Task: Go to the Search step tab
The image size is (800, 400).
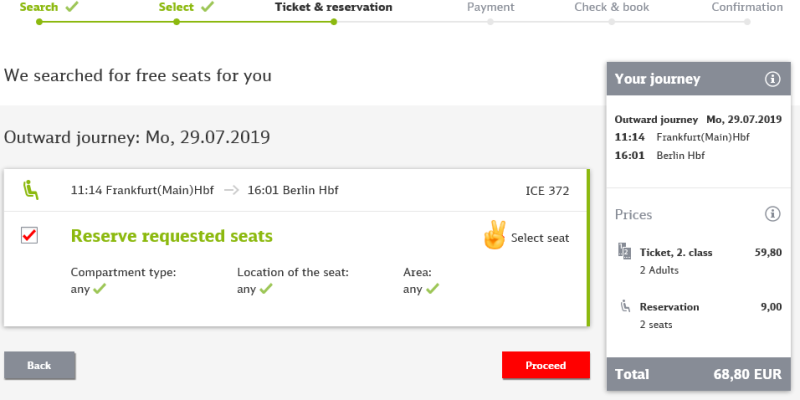Action: (39, 7)
